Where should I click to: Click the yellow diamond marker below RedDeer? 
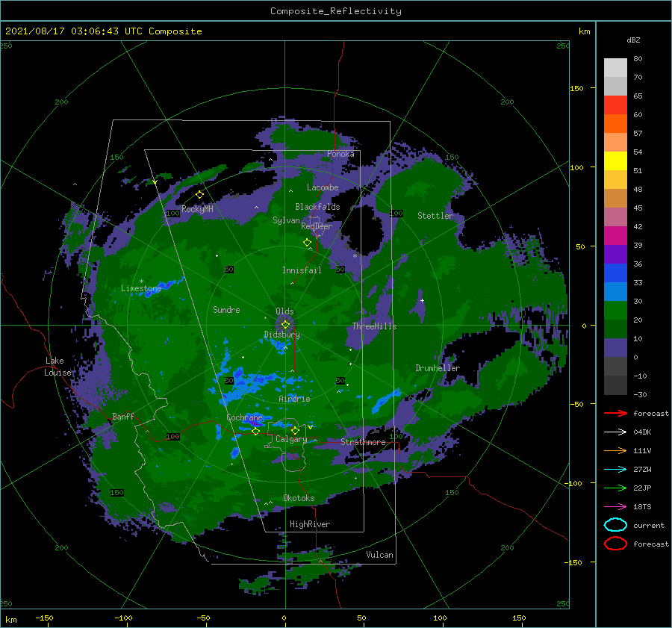(x=307, y=243)
